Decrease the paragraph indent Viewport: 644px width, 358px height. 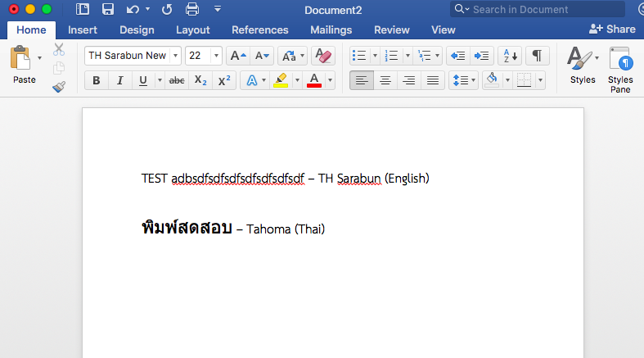(x=457, y=56)
